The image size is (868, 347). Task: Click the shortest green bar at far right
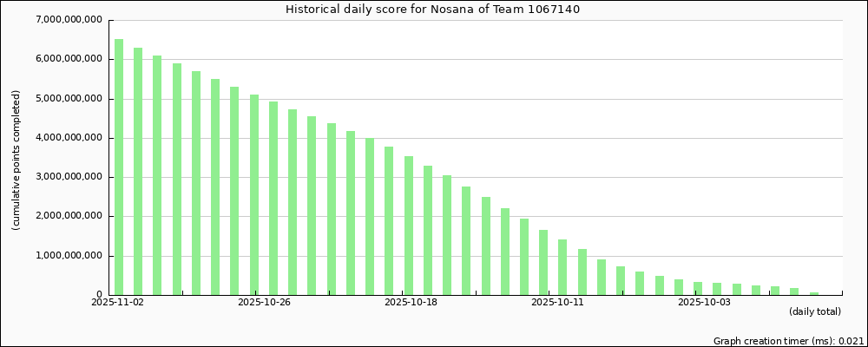814,293
